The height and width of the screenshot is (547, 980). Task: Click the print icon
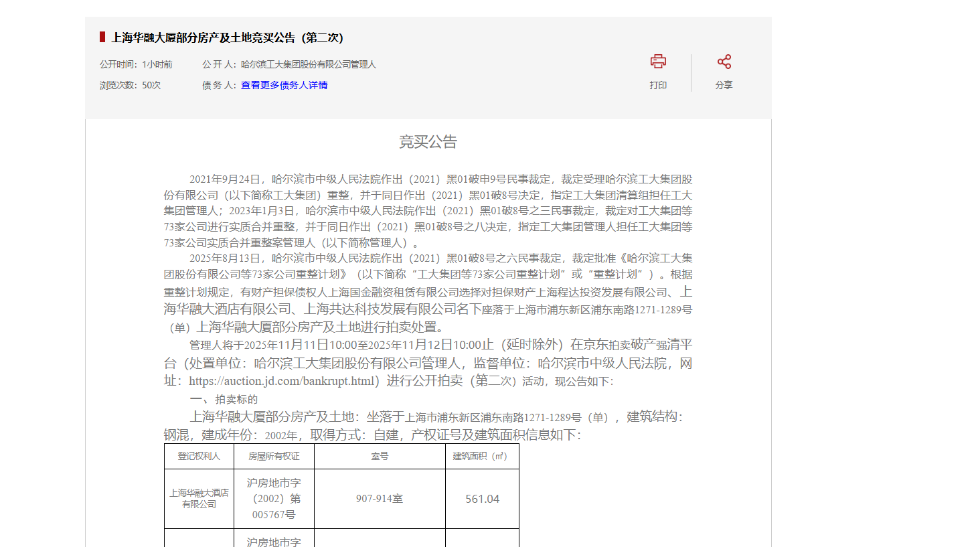(658, 62)
